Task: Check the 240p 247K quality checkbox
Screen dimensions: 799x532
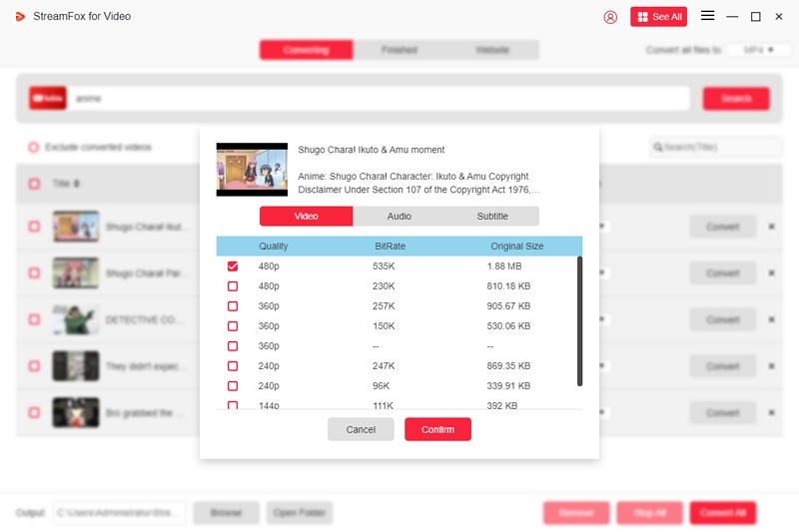Action: [233, 366]
